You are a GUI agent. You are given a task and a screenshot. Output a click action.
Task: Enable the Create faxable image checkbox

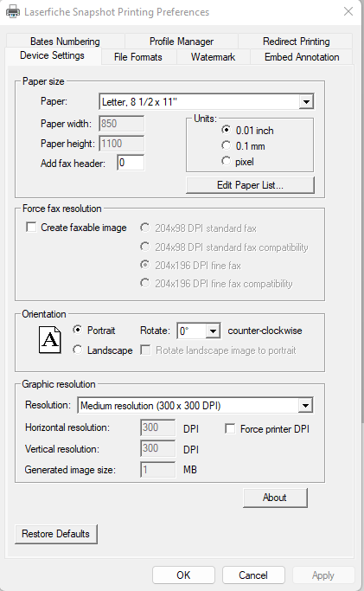point(76,228)
